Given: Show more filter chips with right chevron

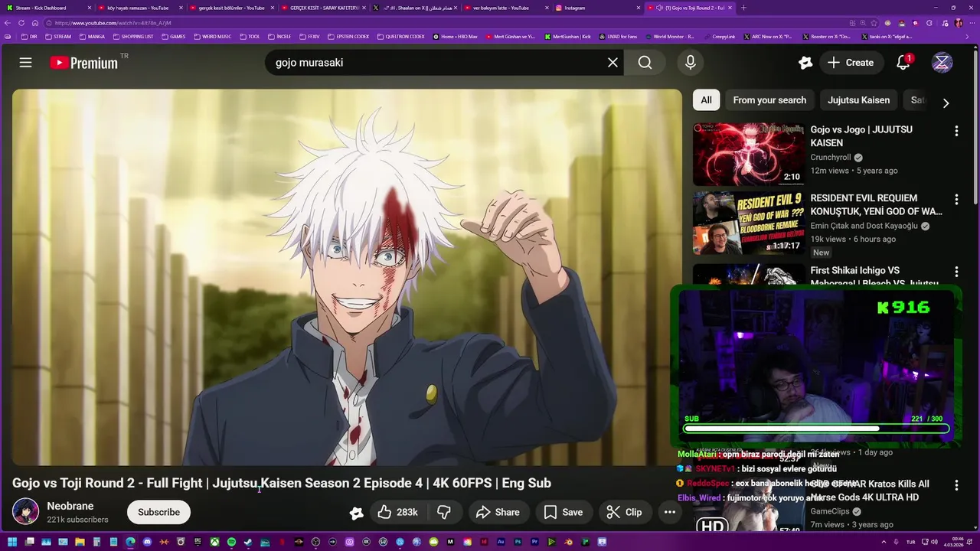Looking at the screenshot, I should (946, 103).
